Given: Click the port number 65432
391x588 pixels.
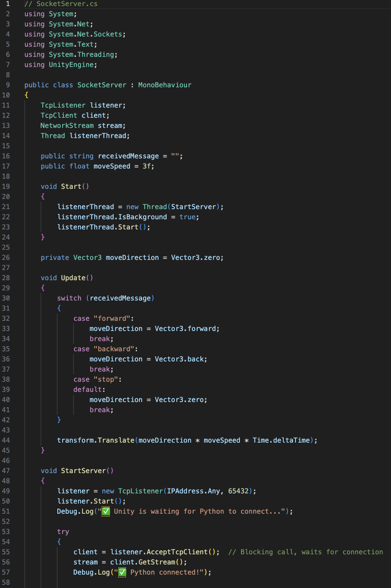Looking at the screenshot, I should pyautogui.click(x=238, y=491).
